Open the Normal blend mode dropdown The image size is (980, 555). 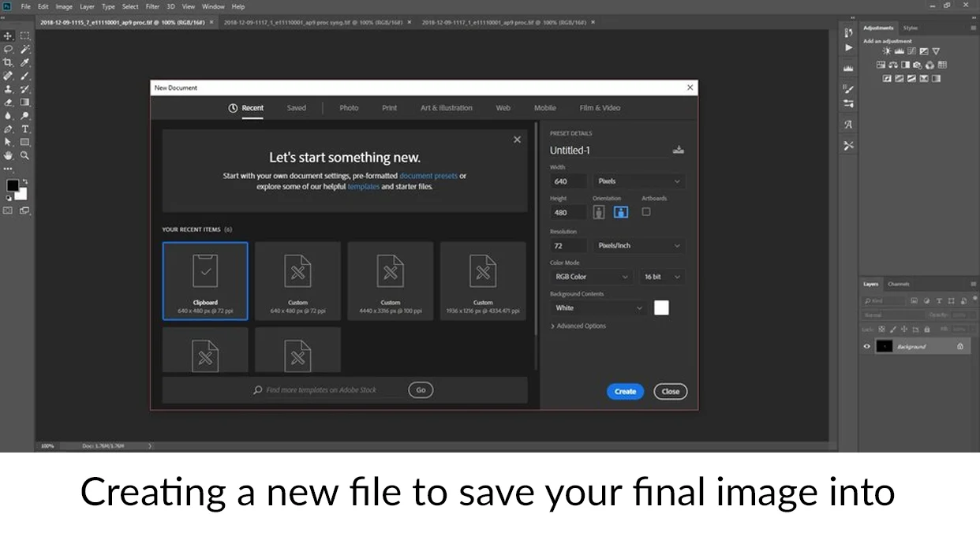coord(893,315)
